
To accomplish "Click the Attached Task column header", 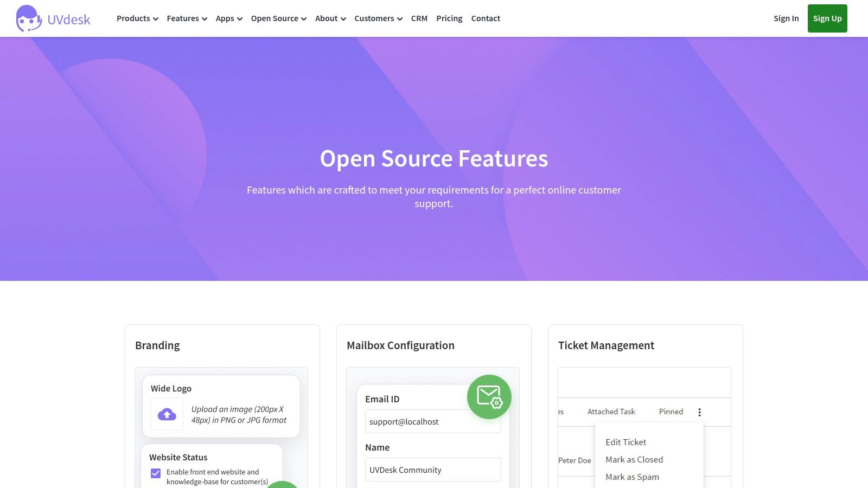I will [x=611, y=412].
